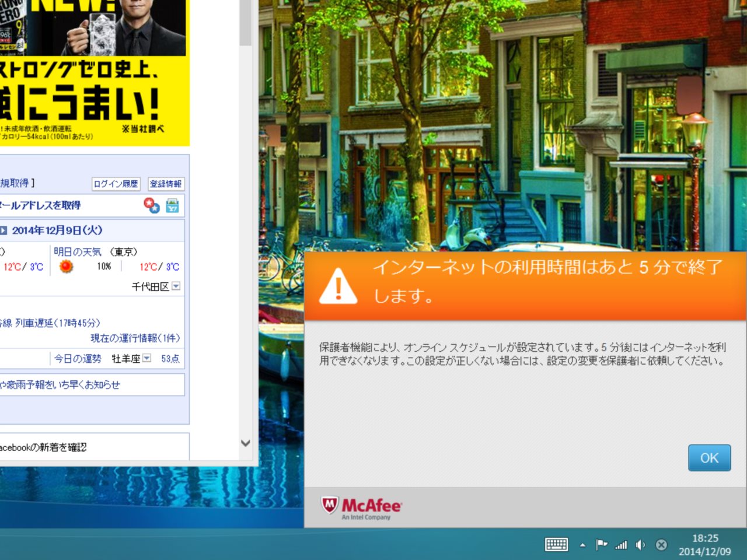747x560 pixels.
Task: Open the 今日の運勢 fortune link
Action: 78,359
